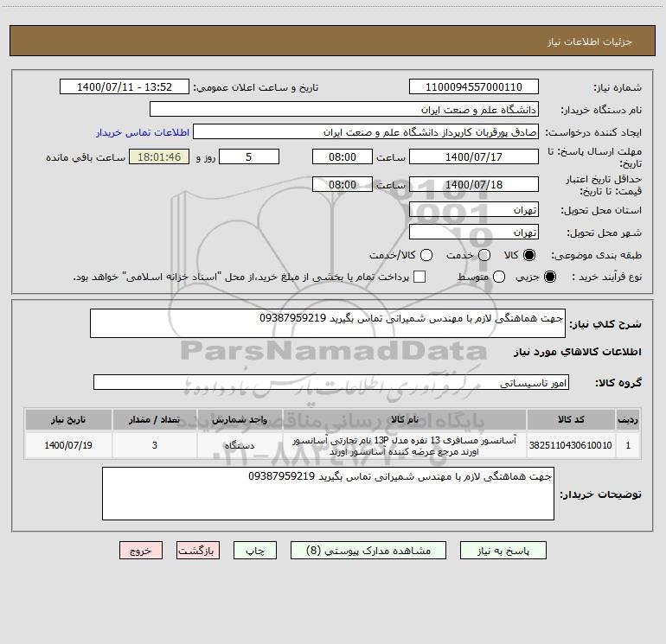This screenshot has height=644, width=666.
Task: Click the 'شرح کلی نیاز' description text box
Action: 328,323
